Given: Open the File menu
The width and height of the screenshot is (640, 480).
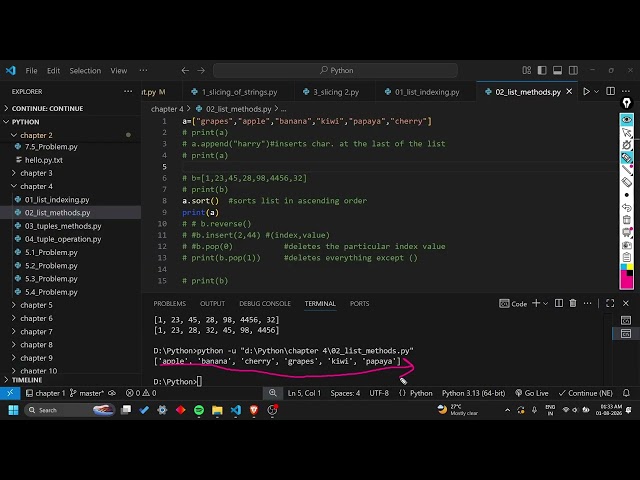Looking at the screenshot, I should click(31, 71).
